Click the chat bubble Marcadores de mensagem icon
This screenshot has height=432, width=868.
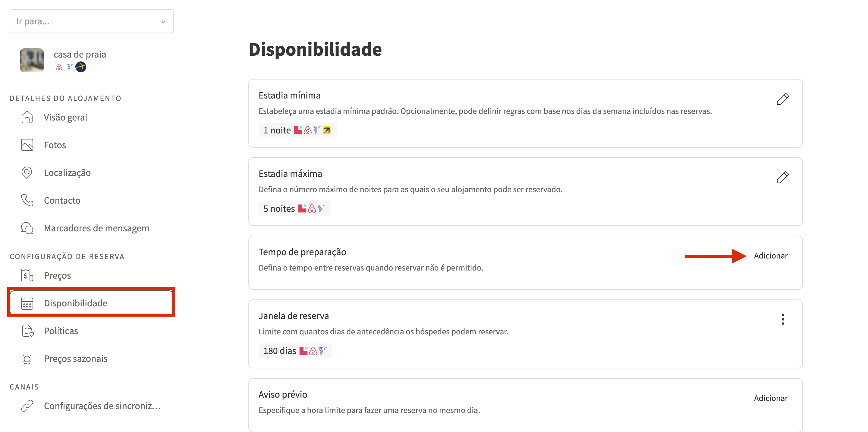[x=27, y=228]
